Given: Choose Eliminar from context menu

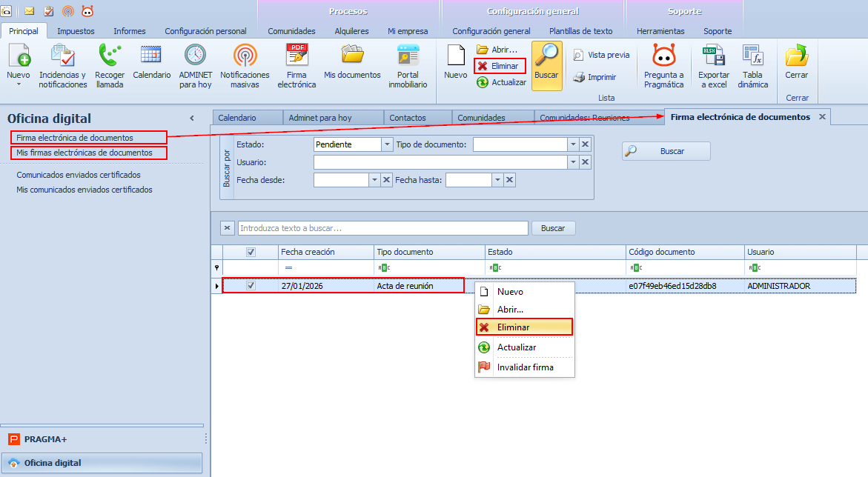Looking at the screenshot, I should point(524,327).
